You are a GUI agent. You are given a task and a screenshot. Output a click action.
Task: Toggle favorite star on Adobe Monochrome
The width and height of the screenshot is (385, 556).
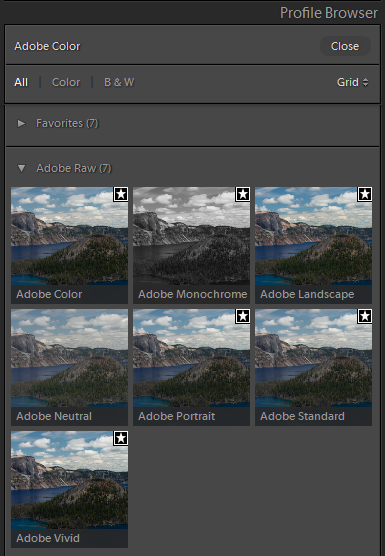click(243, 194)
